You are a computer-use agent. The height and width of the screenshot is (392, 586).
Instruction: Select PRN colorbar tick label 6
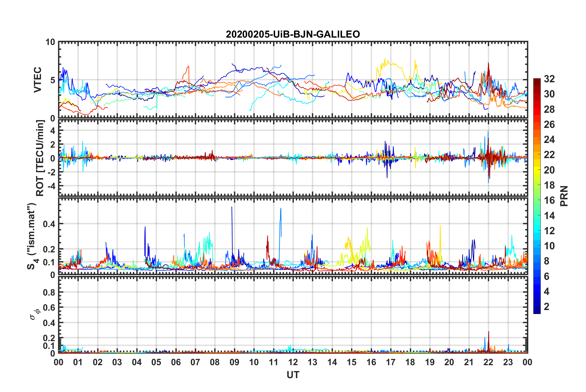tap(546, 276)
